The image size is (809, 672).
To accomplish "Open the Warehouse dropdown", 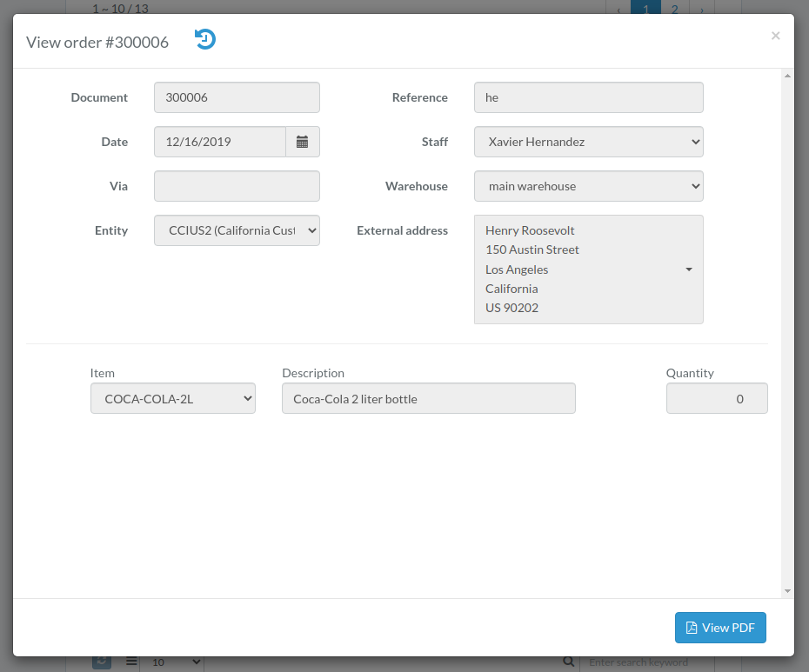I will (588, 186).
